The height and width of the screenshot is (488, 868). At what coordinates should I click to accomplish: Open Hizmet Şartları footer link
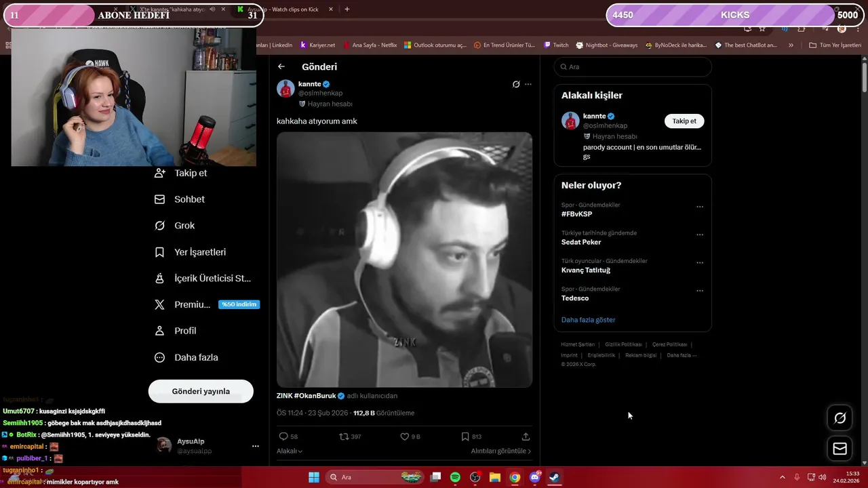[x=578, y=344]
